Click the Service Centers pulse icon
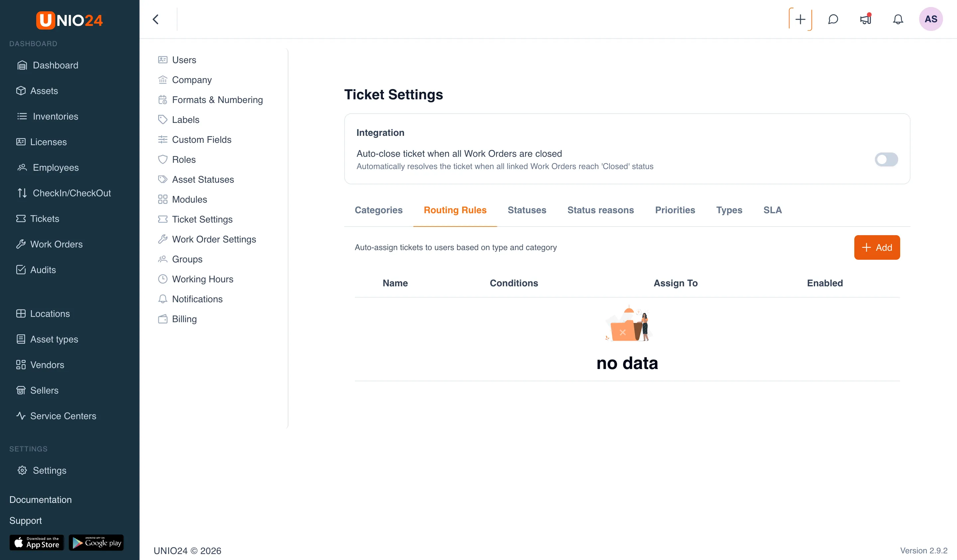Viewport: 957px width, 560px height. tap(21, 416)
